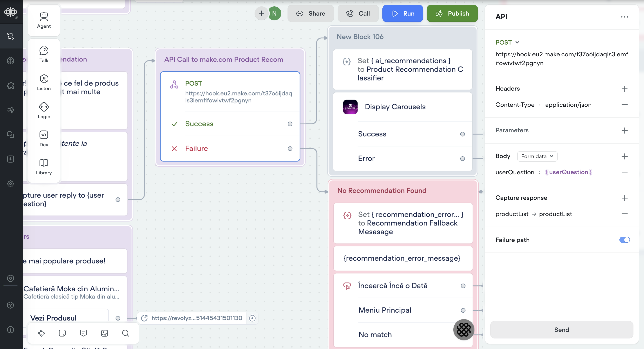Click the Încearcă Încă o Dată port
This screenshot has height=349, width=644.
click(463, 286)
